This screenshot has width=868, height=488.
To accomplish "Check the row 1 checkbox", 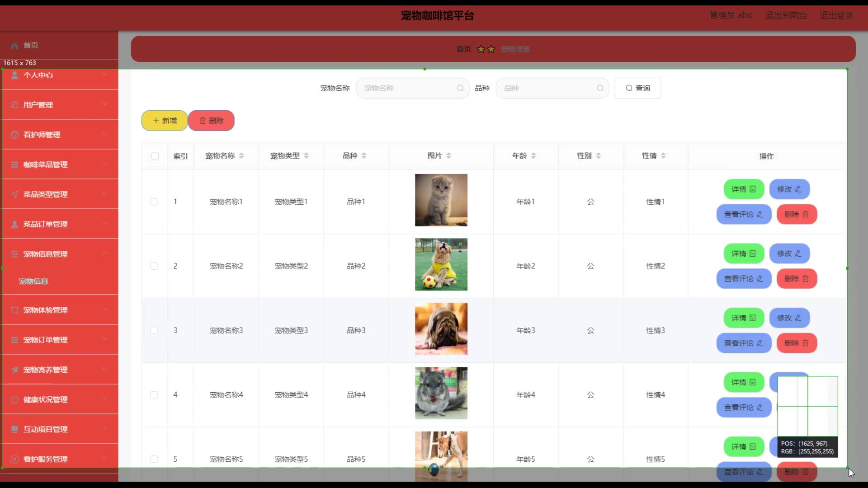I will [154, 202].
